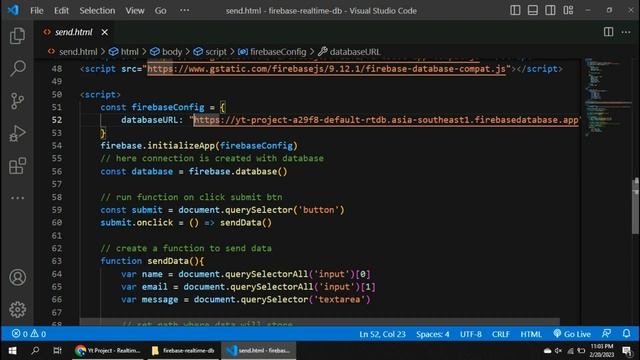Open the Extensions view
The width and height of the screenshot is (640, 360).
[x=17, y=166]
